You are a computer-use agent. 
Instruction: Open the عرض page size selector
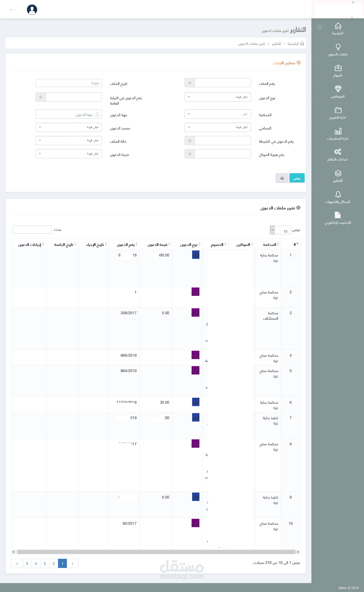281,230
